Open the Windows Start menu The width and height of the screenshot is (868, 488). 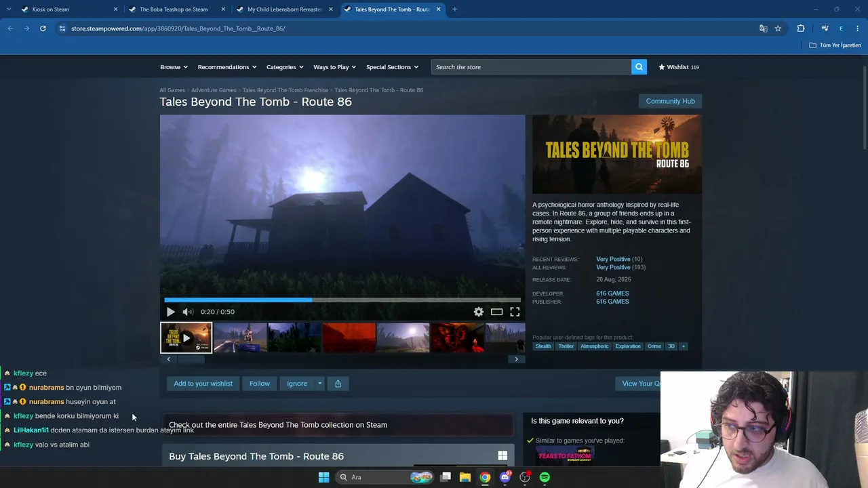point(323,477)
